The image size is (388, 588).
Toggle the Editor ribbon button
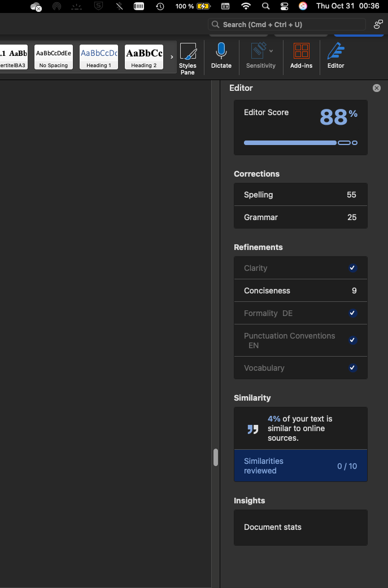click(335, 55)
